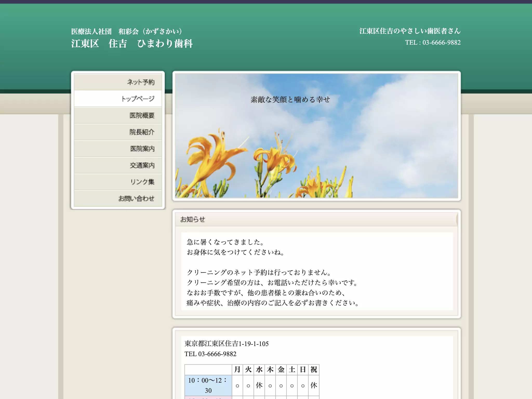Screen dimensions: 532x399
Task: Click the line about クリーニング希望の方は、お電話
Action: pos(272,283)
